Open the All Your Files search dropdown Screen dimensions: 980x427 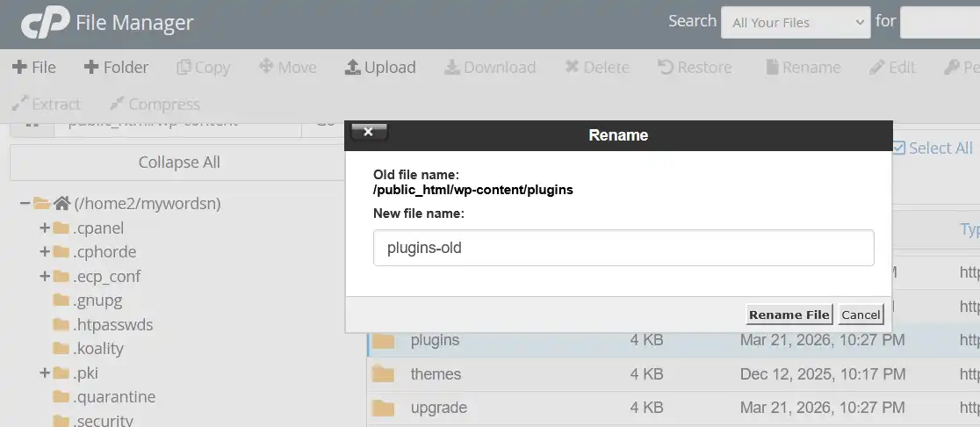(796, 23)
